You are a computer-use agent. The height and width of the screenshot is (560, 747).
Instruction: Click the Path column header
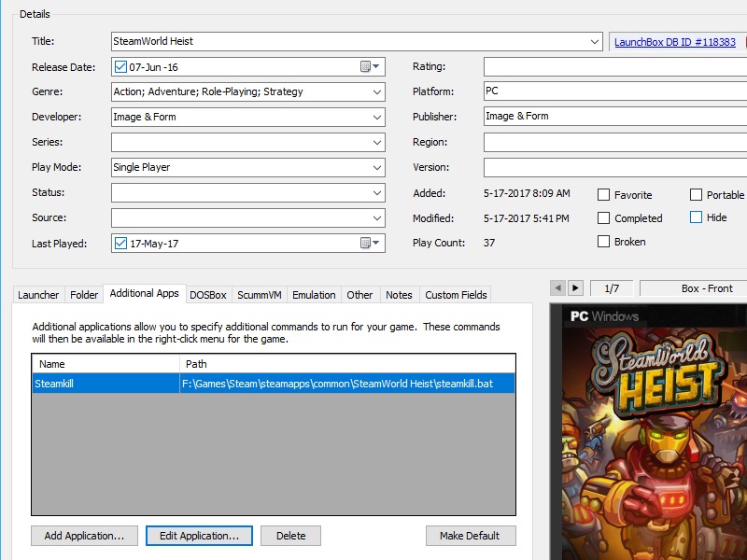coord(347,364)
